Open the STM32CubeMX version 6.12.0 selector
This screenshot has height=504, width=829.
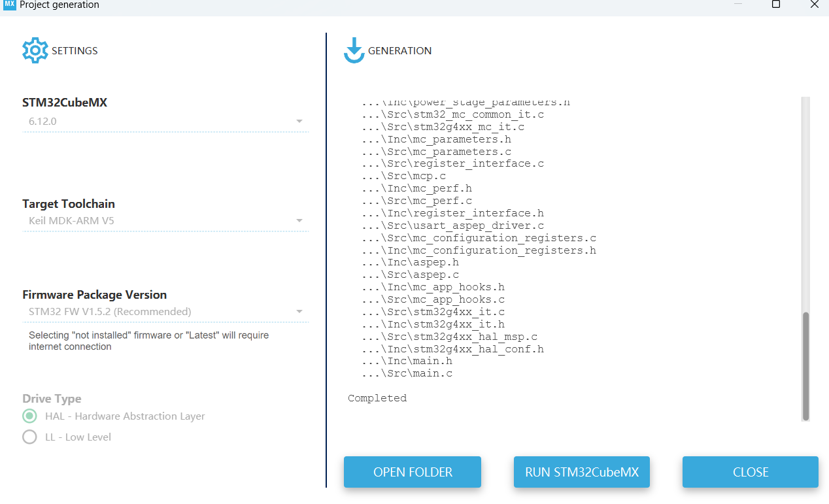163,121
